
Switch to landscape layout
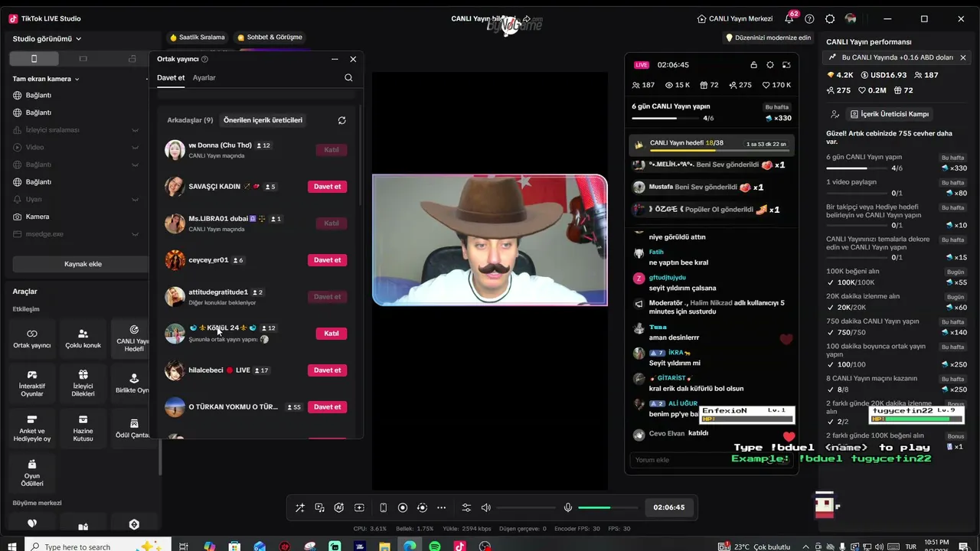coord(83,59)
